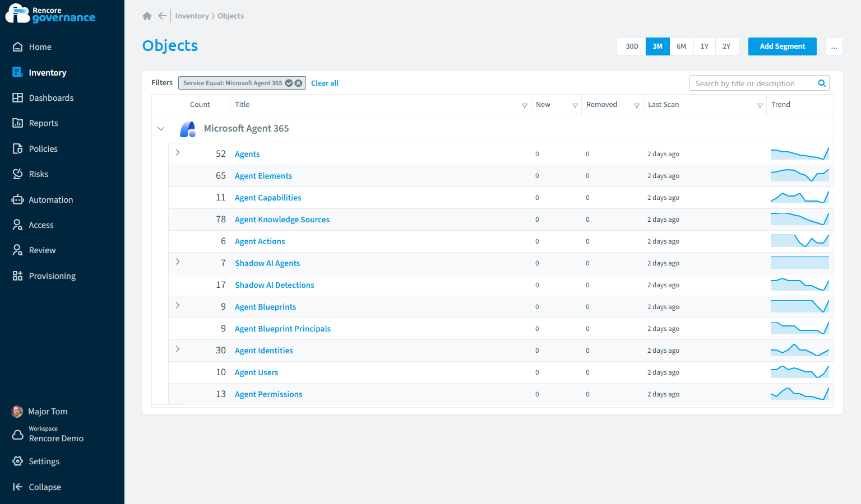Open Agent Blueprint Principals link
Screen dimensions: 861x504
click(283, 329)
